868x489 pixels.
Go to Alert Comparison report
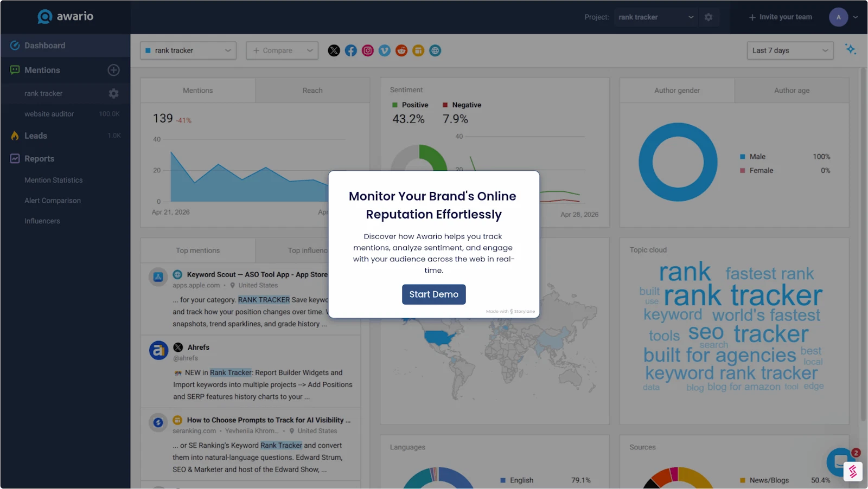click(53, 201)
